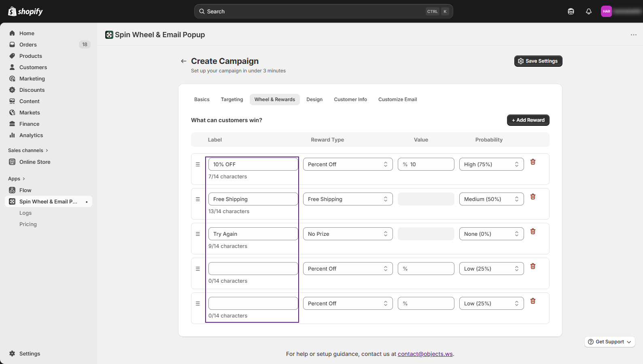Switch to the Targeting tab
Viewport: 643px width, 364px height.
pos(232,99)
